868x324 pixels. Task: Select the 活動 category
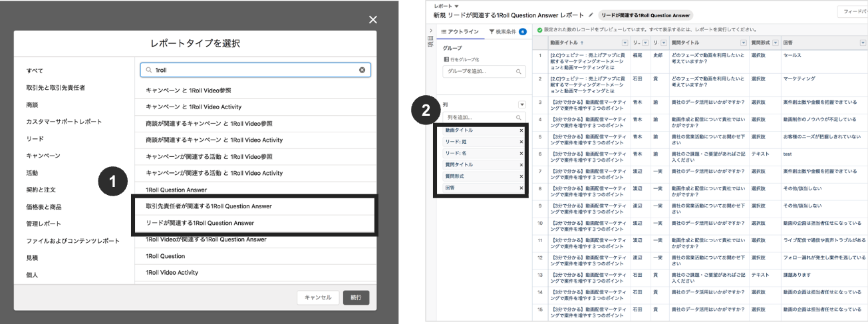(33, 173)
